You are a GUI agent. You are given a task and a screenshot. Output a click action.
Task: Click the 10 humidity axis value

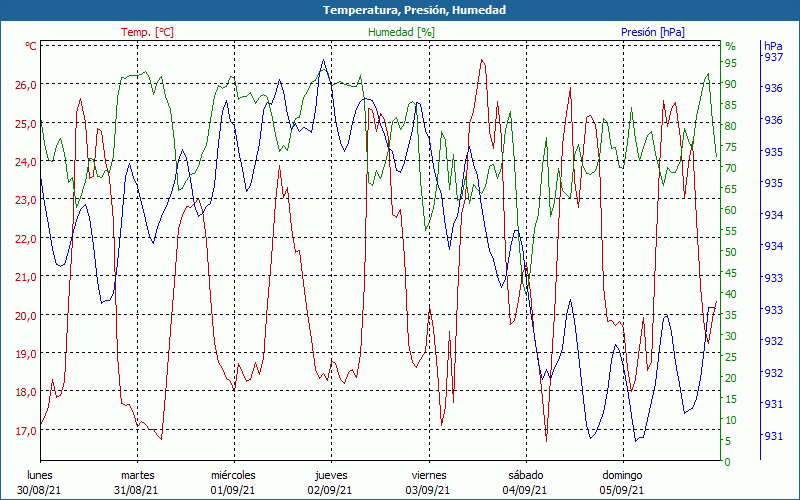click(731, 420)
